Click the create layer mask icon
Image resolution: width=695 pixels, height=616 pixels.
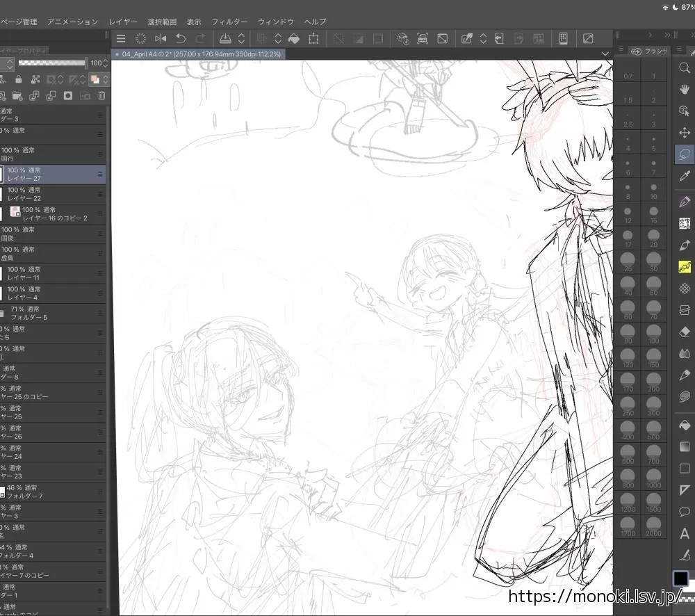tap(68, 96)
